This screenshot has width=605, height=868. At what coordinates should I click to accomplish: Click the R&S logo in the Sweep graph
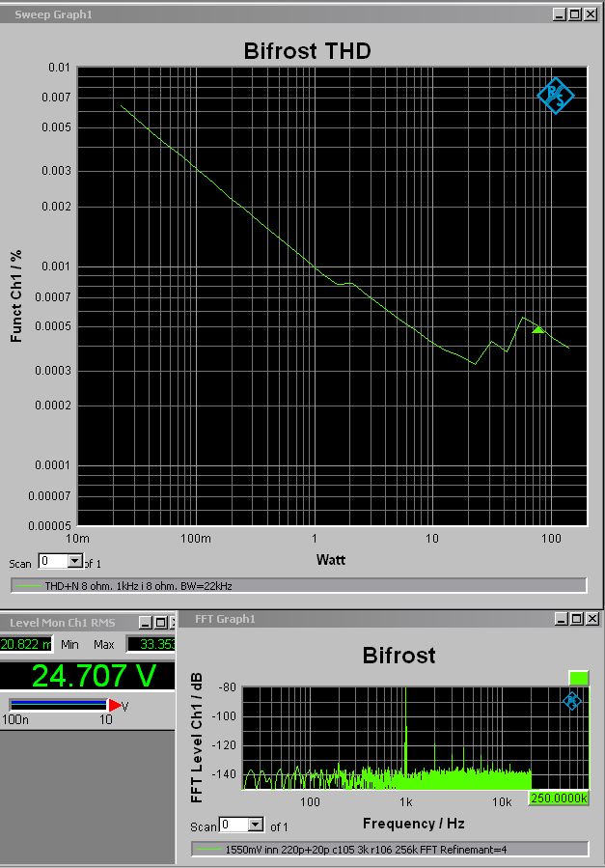tap(556, 96)
